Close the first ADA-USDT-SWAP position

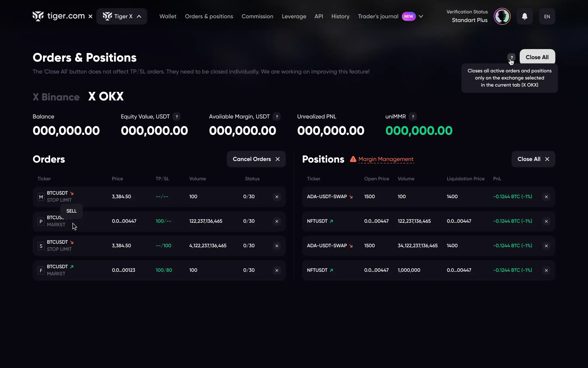click(x=546, y=197)
